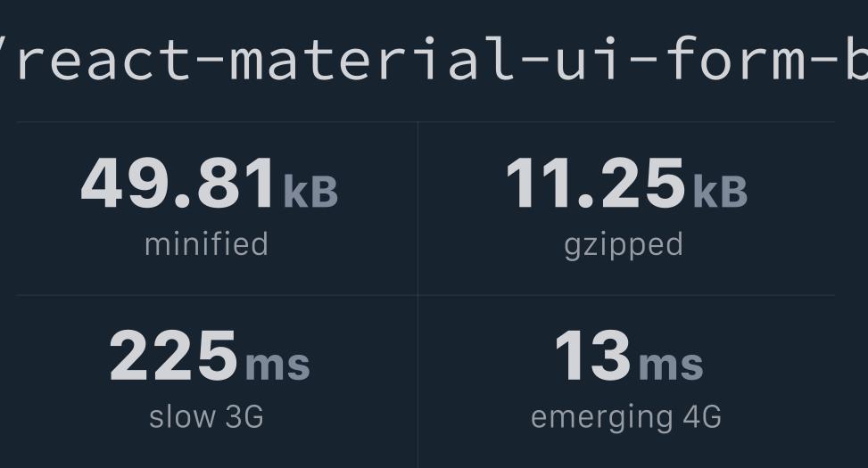Viewport: 868px width, 468px height.
Task: Click the minified label
Action: click(206, 244)
